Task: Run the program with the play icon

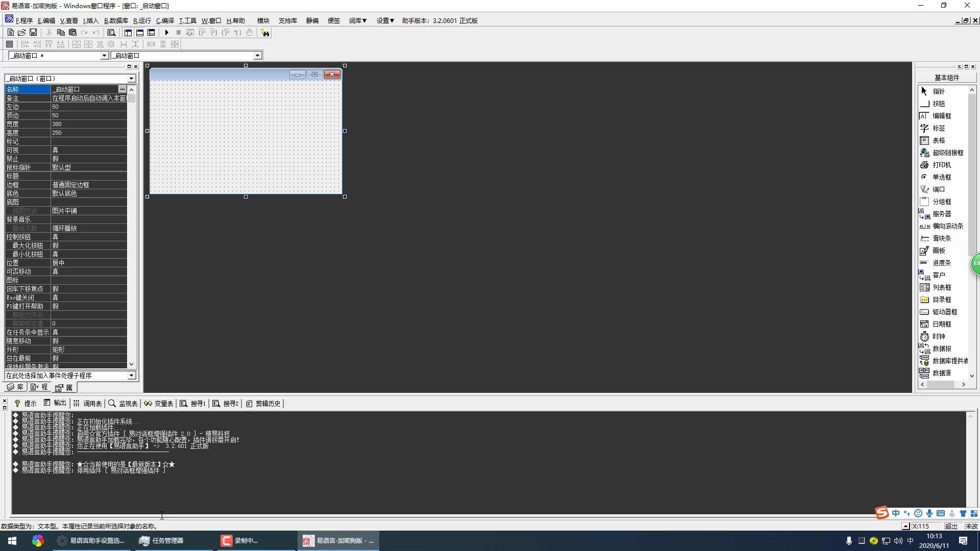Action: (x=166, y=33)
